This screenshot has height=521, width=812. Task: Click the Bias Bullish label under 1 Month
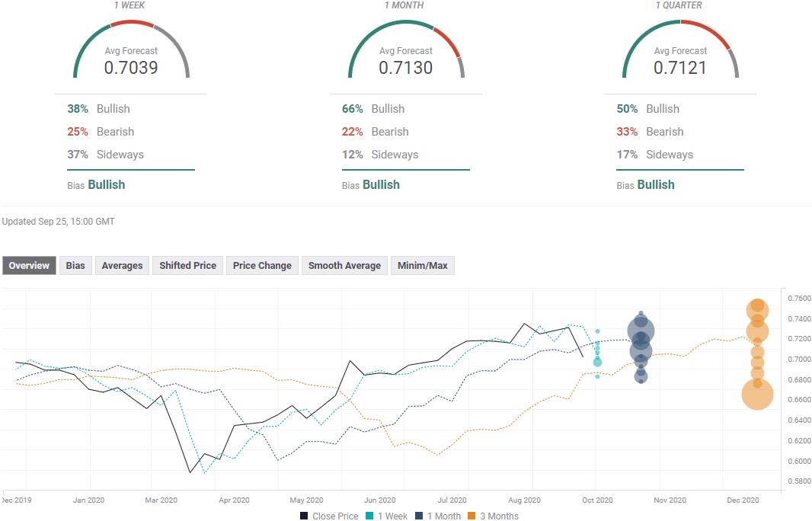tap(370, 185)
